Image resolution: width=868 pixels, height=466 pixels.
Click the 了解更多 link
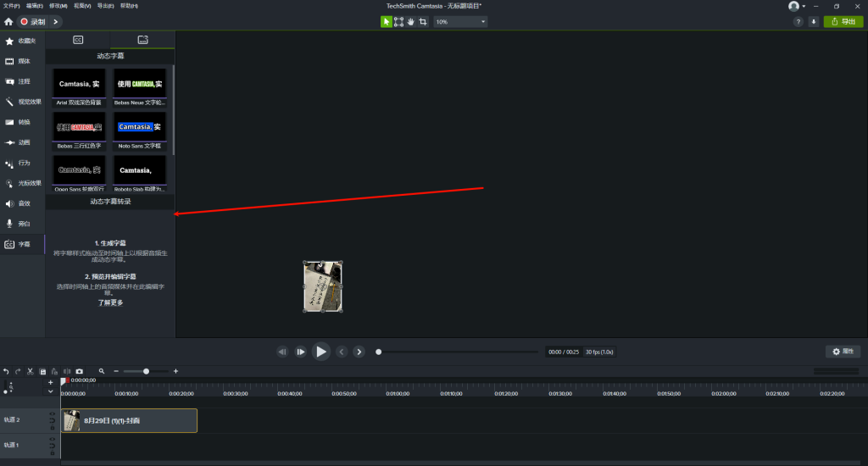(x=110, y=302)
